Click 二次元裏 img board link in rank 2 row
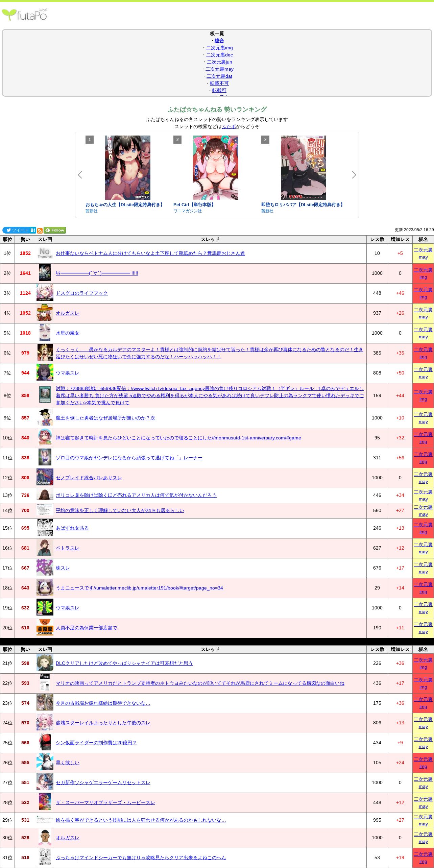Viewport: 434px width, 868px height. click(x=423, y=273)
